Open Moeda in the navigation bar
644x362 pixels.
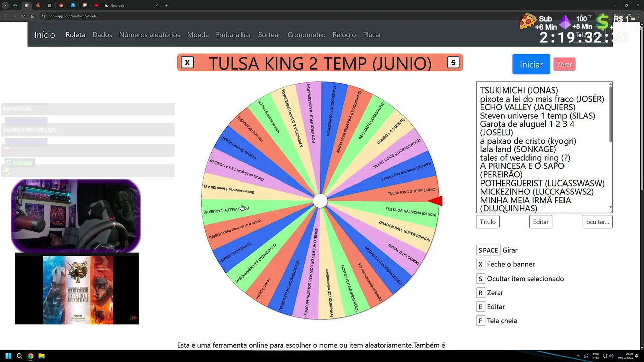(198, 35)
